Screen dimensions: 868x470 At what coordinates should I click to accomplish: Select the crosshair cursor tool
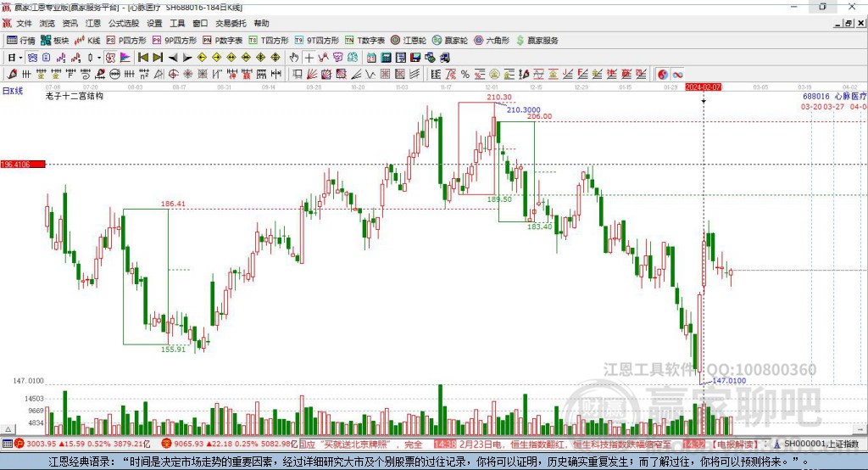pos(309,58)
